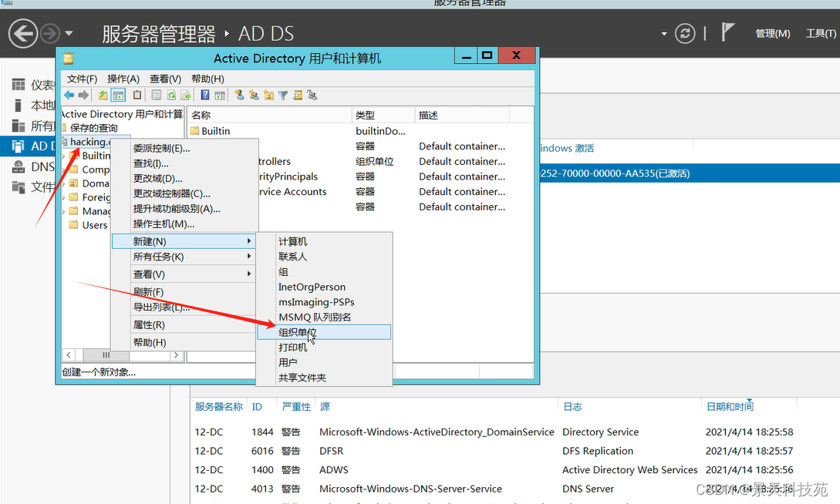Click 委派控制(E)... in context menu

click(161, 148)
